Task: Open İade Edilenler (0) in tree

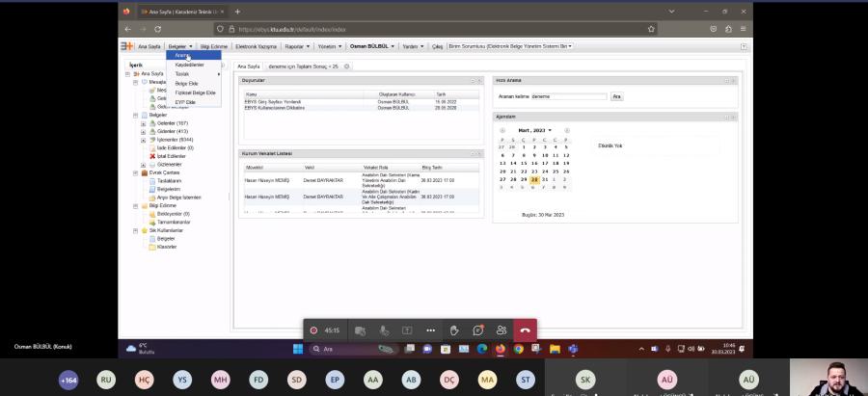Action: (175, 148)
